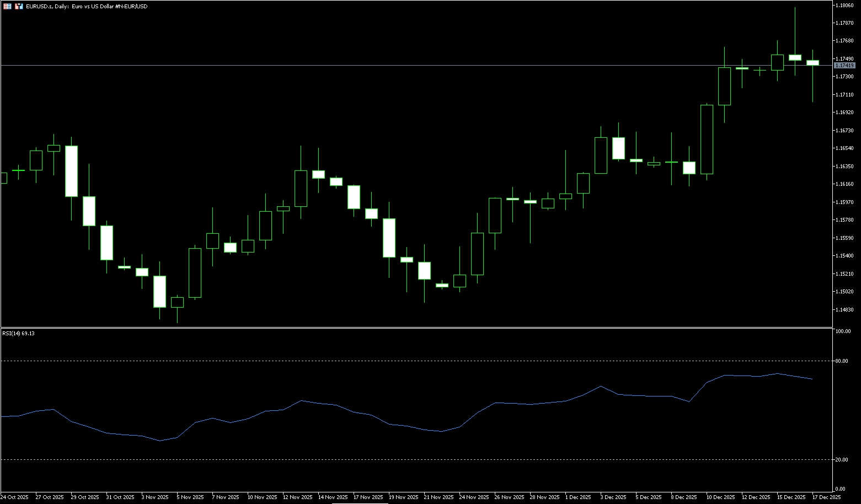Click the 24 Oct 2025 date label
861x504 pixels.
point(15,497)
